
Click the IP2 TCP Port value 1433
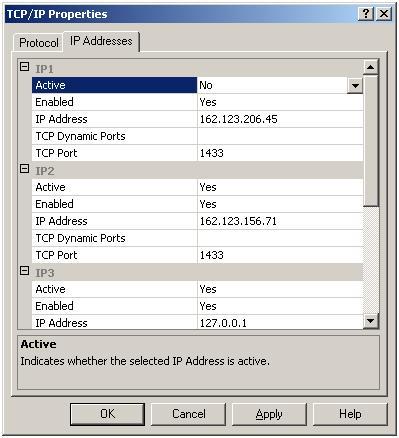click(212, 255)
